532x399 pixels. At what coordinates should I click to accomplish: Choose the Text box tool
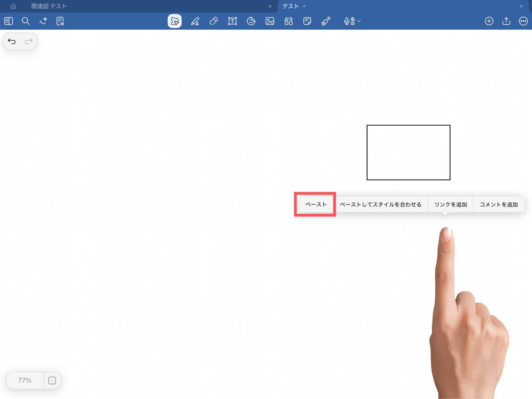click(232, 21)
